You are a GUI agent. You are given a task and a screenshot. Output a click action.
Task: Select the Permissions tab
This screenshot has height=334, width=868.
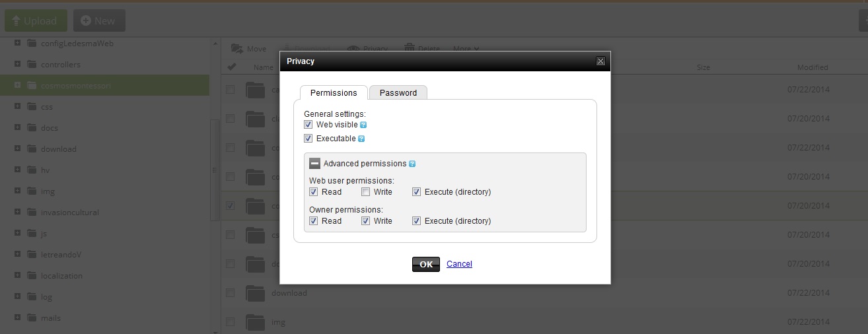point(334,93)
